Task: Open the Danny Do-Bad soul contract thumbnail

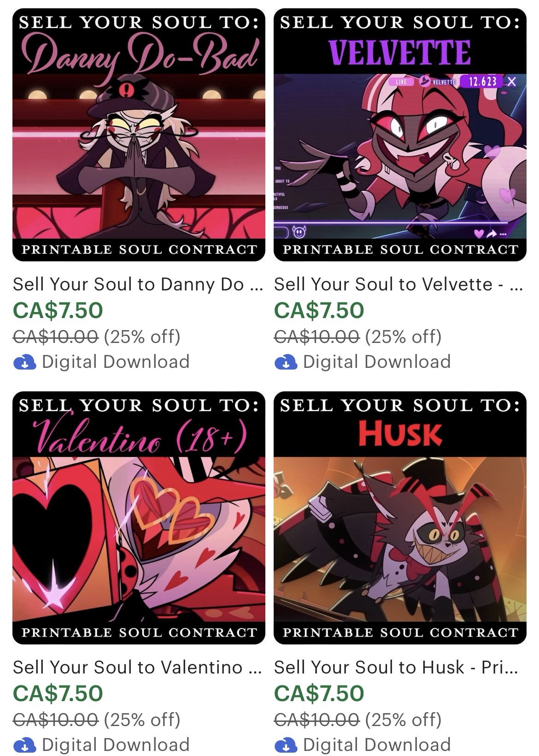Action: [139, 135]
